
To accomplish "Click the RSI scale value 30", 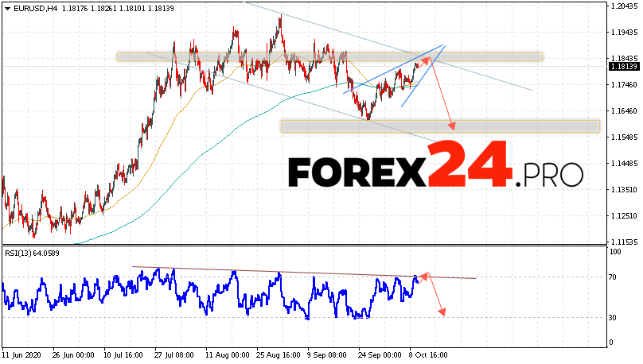I will coord(613,318).
